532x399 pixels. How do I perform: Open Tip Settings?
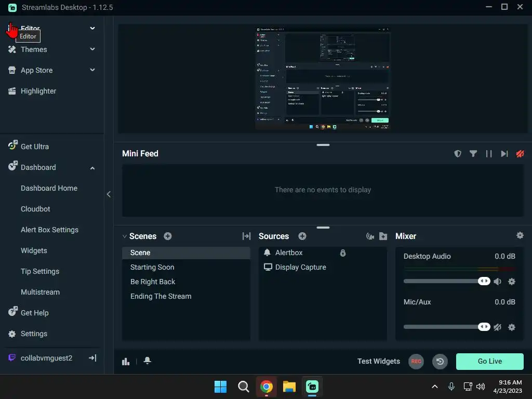coord(40,271)
